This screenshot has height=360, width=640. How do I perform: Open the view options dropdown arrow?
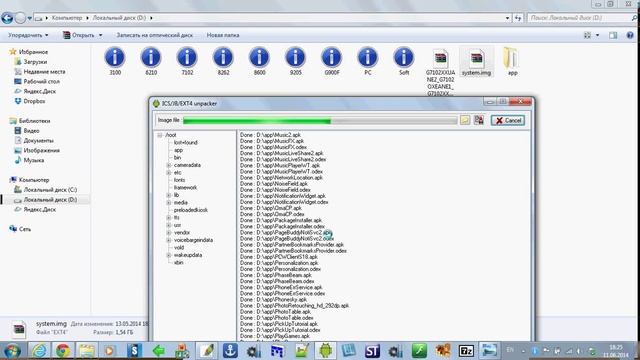598,36
